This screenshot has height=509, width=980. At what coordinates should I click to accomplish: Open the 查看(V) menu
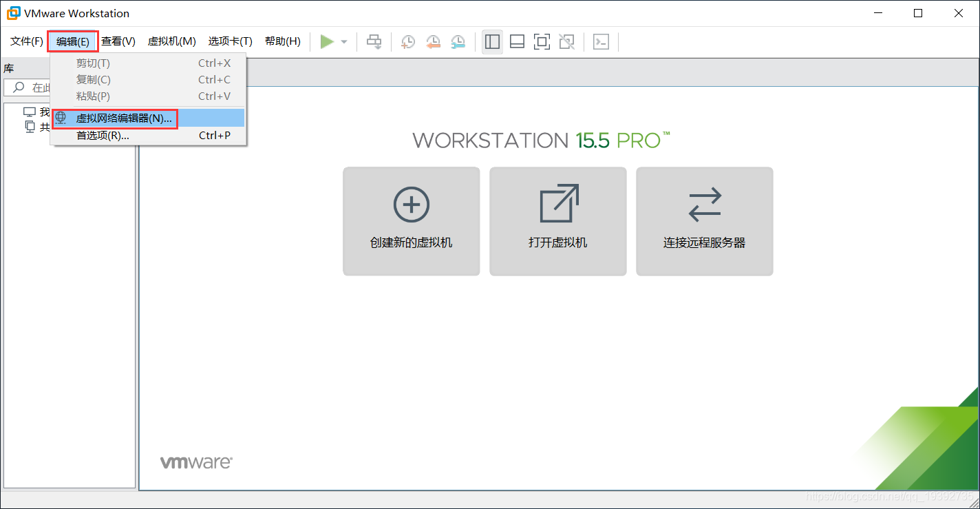[x=118, y=41]
